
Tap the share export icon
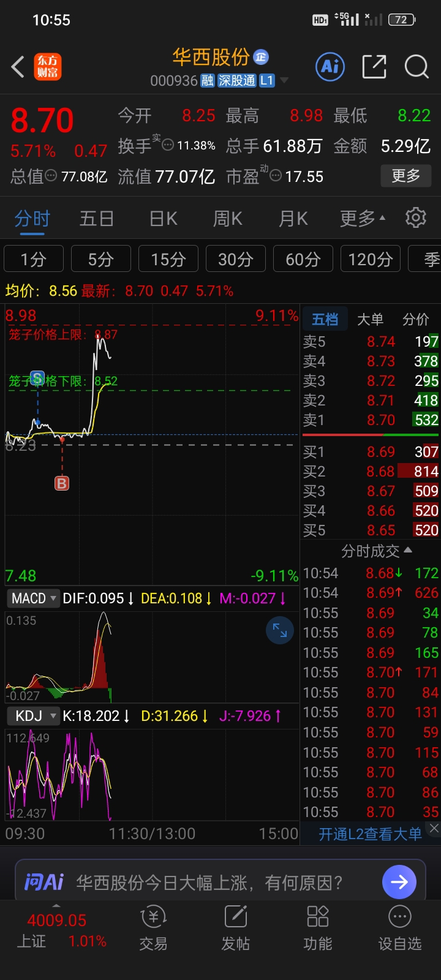click(374, 66)
